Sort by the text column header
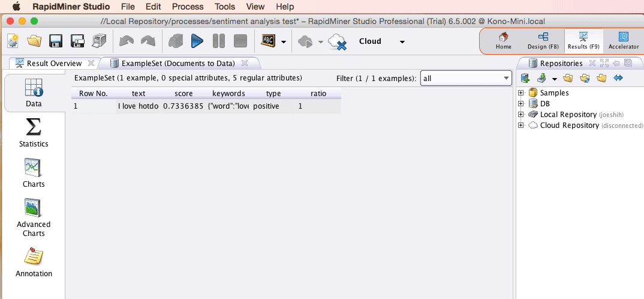The width and height of the screenshot is (644, 299). [139, 93]
